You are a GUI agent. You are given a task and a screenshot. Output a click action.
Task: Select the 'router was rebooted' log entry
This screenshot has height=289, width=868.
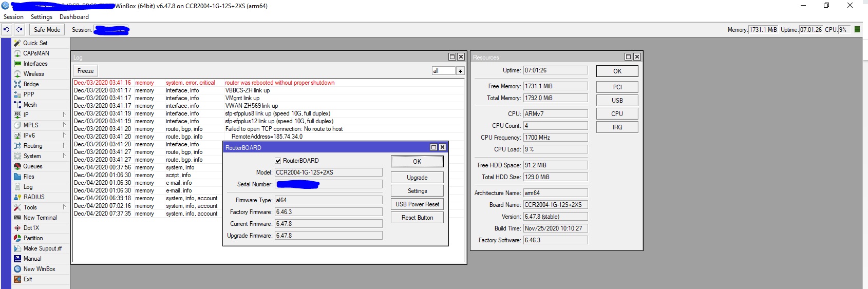pos(269,83)
